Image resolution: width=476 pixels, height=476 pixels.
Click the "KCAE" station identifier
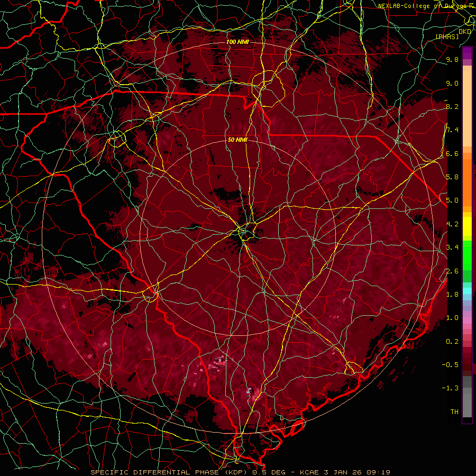pyautogui.click(x=309, y=472)
